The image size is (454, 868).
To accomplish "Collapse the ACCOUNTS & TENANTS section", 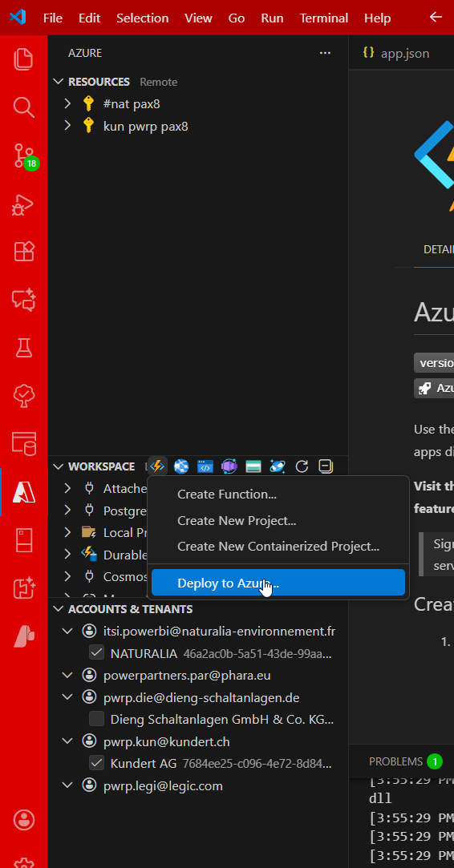I will (59, 609).
